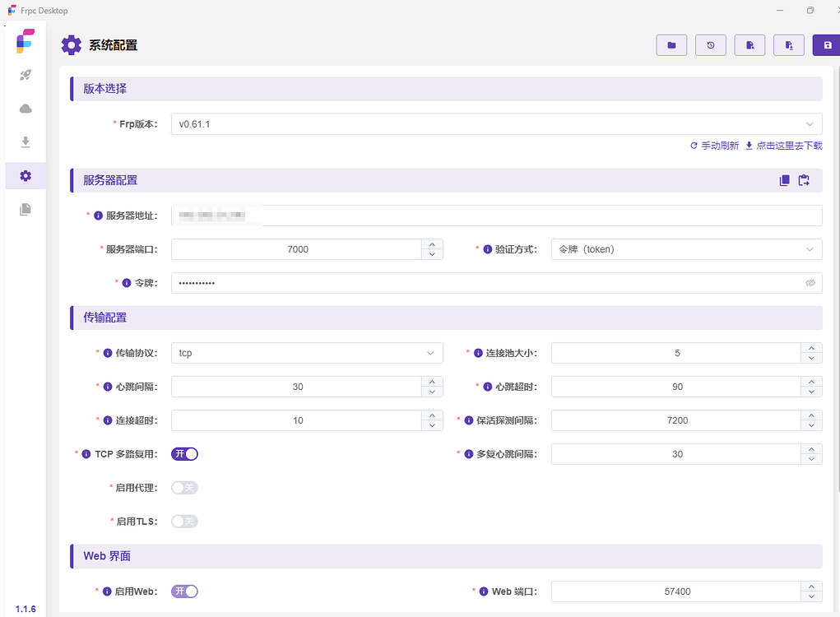Click the version number 1.1.6 in sidebar
Screen dimensions: 840x617
point(26,610)
